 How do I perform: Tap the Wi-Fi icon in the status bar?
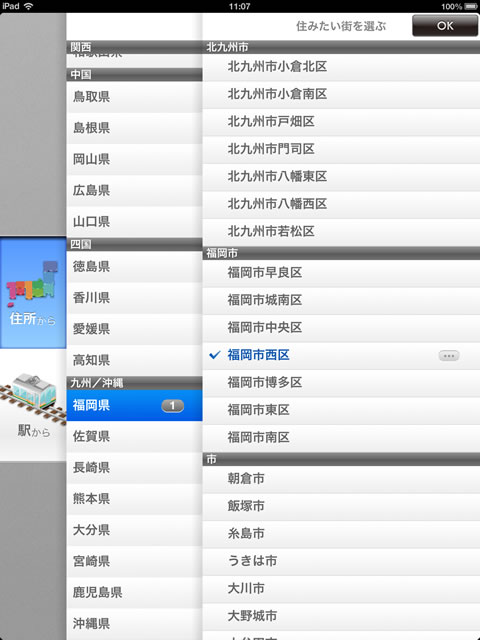29,6
